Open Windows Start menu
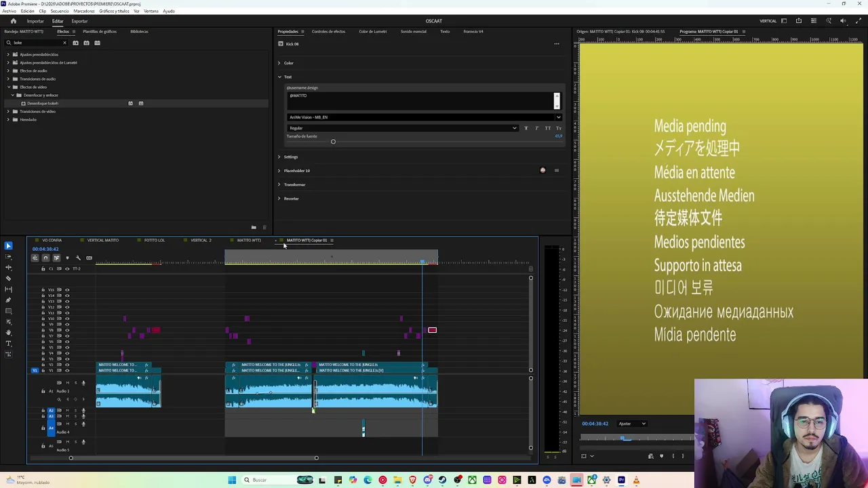The image size is (868, 488). (232, 480)
